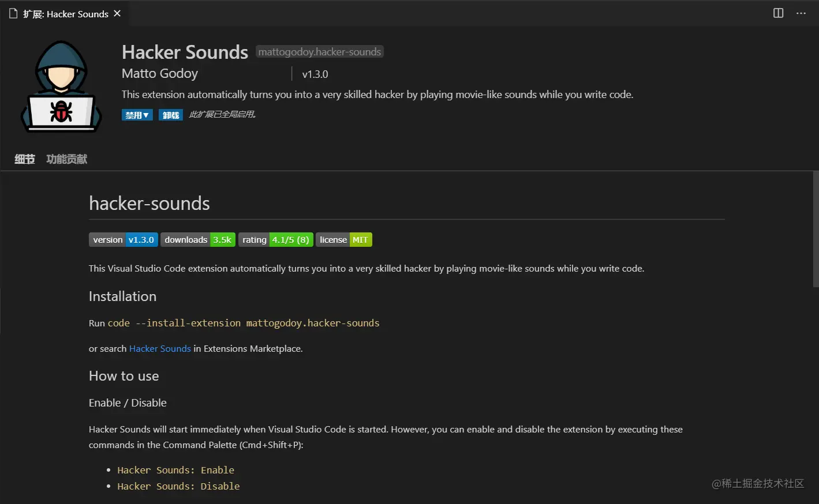This screenshot has height=504, width=819.
Task: Open the more actions ellipsis menu
Action: (x=801, y=13)
